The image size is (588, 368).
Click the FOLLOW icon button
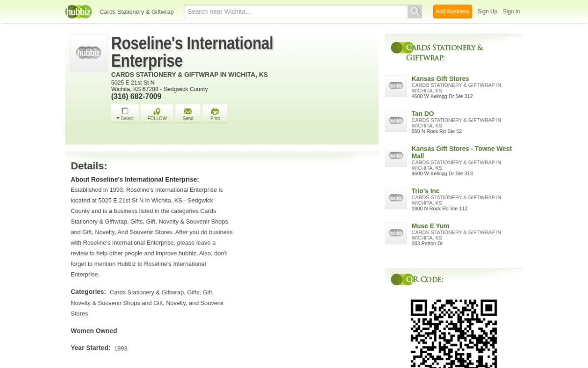[x=157, y=114]
